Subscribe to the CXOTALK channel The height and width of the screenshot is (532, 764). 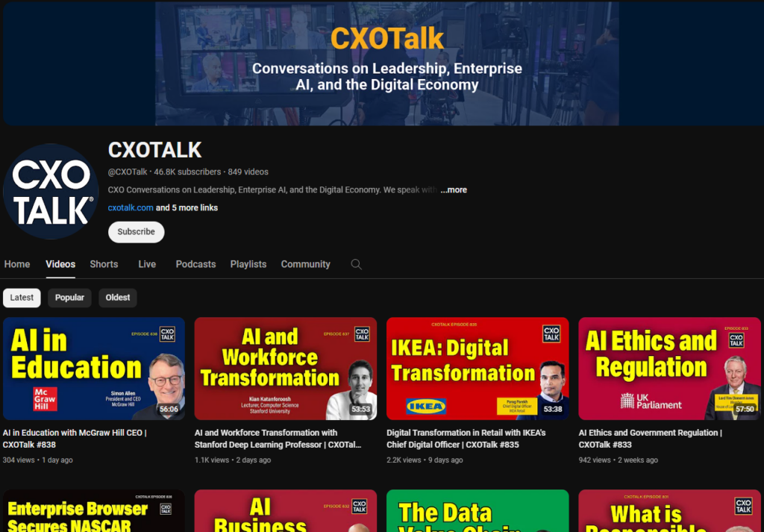pos(136,232)
